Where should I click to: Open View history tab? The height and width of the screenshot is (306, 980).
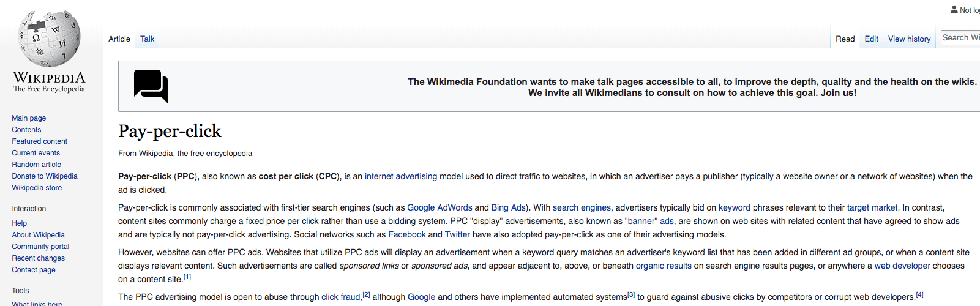(x=909, y=39)
